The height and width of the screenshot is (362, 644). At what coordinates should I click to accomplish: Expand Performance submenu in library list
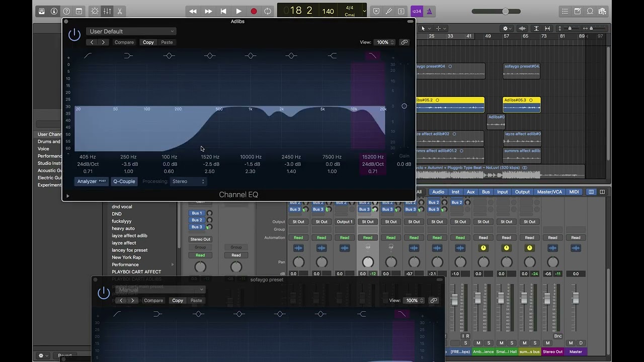click(173, 264)
